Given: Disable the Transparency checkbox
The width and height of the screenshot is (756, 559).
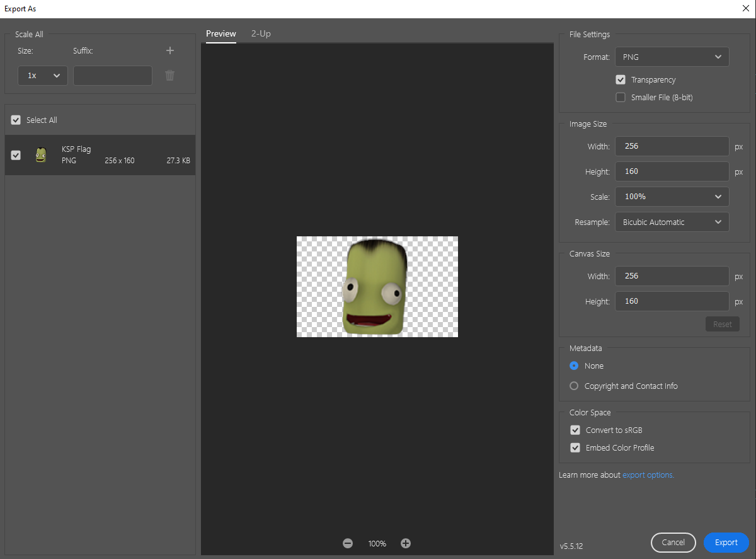Looking at the screenshot, I should (x=621, y=80).
